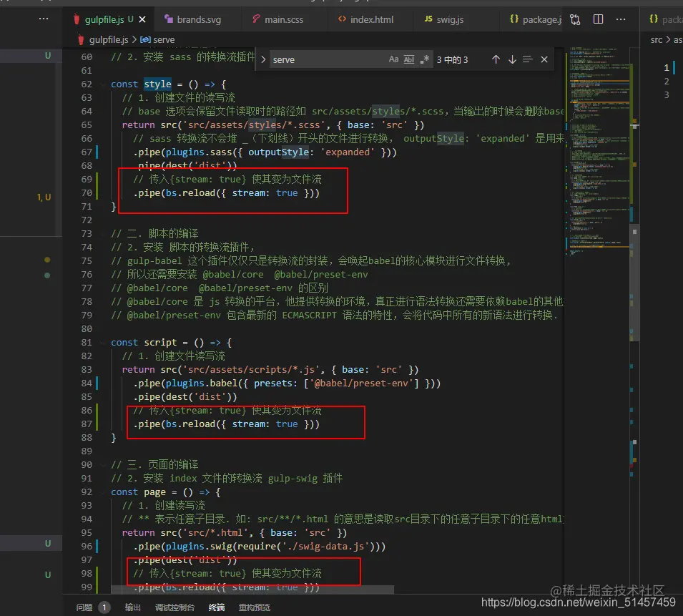Toggle Use Regular Expression in find widget
This screenshot has width=683, height=616.
click(425, 59)
